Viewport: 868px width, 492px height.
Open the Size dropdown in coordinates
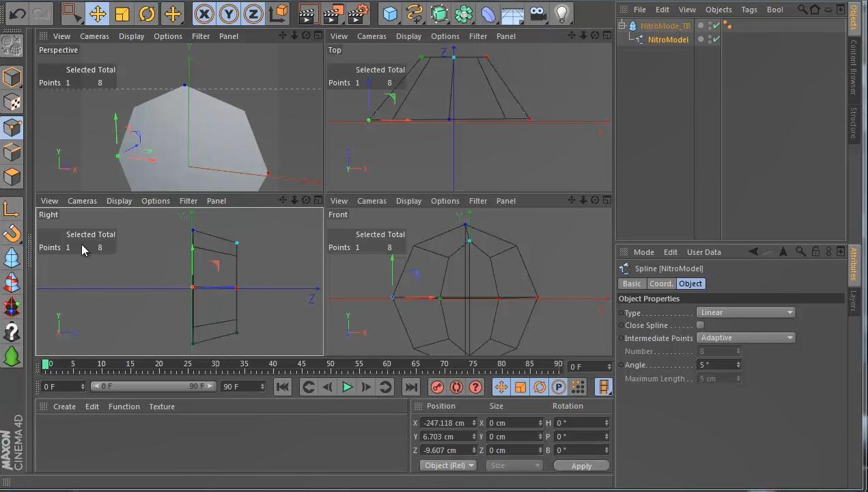tap(514, 465)
